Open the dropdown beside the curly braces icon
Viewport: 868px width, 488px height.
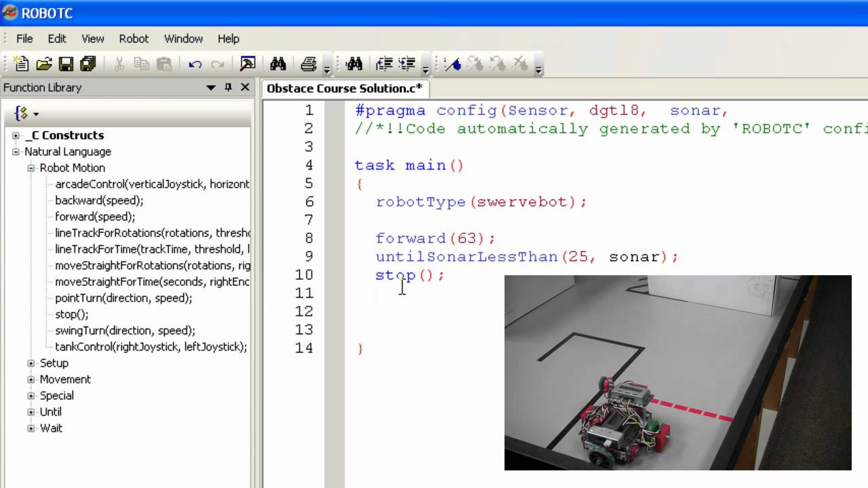[x=36, y=114]
